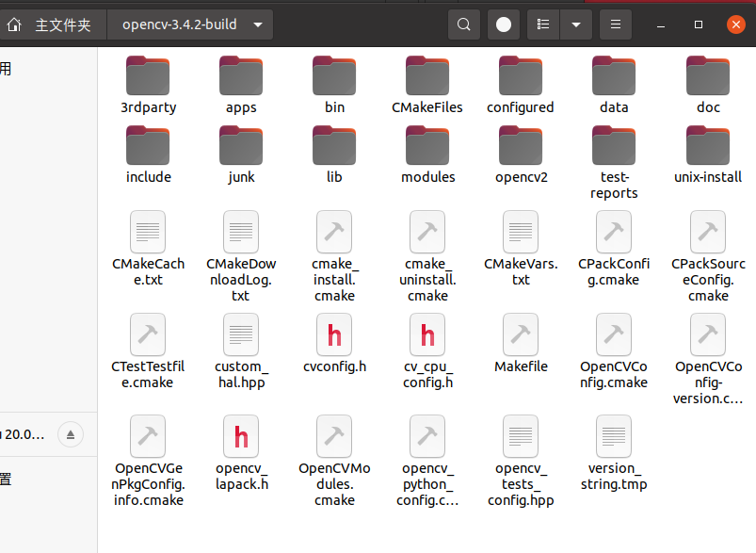Click the version_string.tmp file name
The height and width of the screenshot is (553, 756).
click(614, 476)
